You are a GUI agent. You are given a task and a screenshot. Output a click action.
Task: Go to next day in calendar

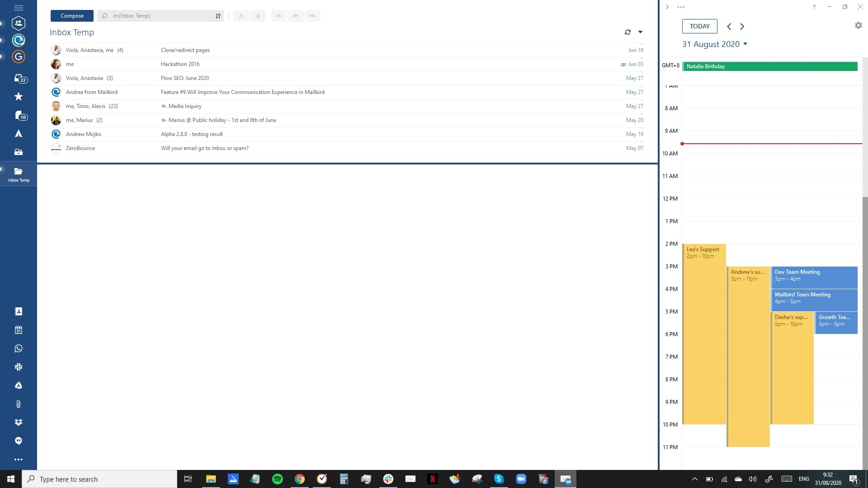742,26
